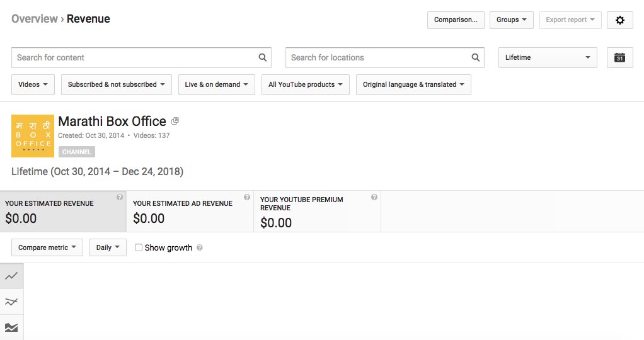Select the line chart view
This screenshot has height=340, width=644.
(11, 276)
